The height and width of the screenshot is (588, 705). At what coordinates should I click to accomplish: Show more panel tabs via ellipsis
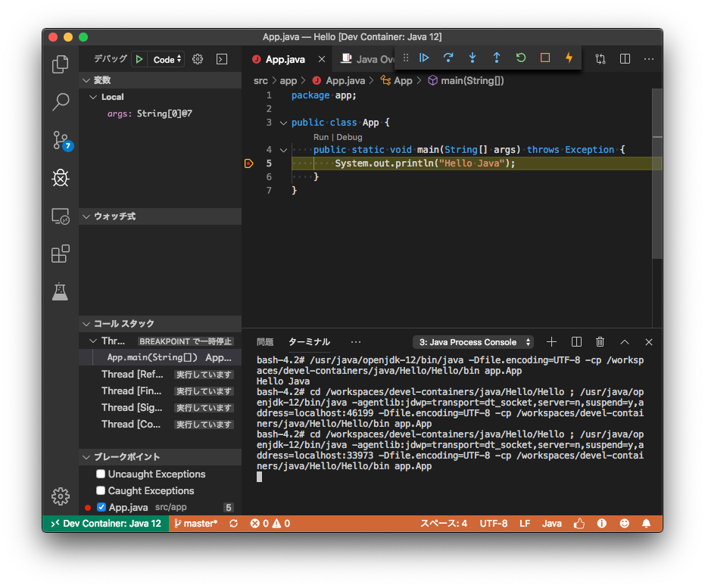coord(356,342)
